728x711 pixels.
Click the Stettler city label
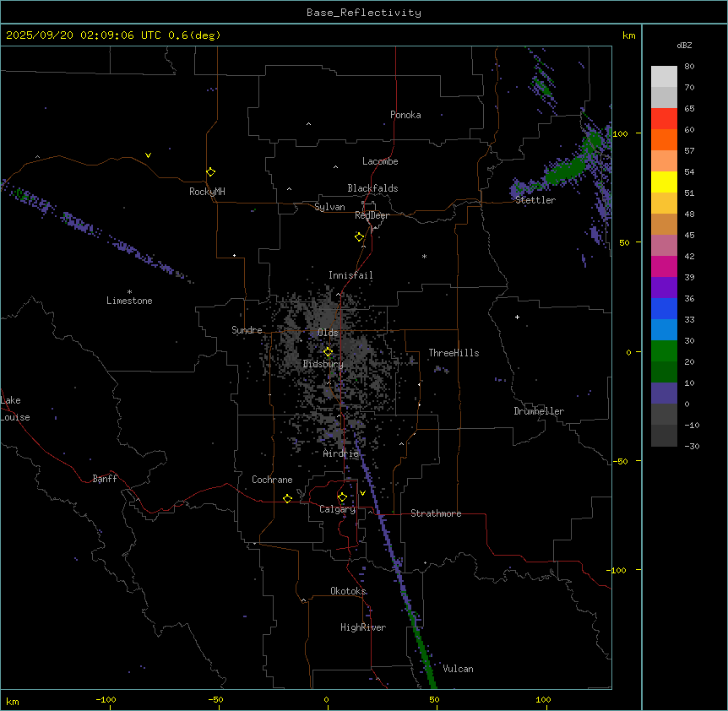535,200
